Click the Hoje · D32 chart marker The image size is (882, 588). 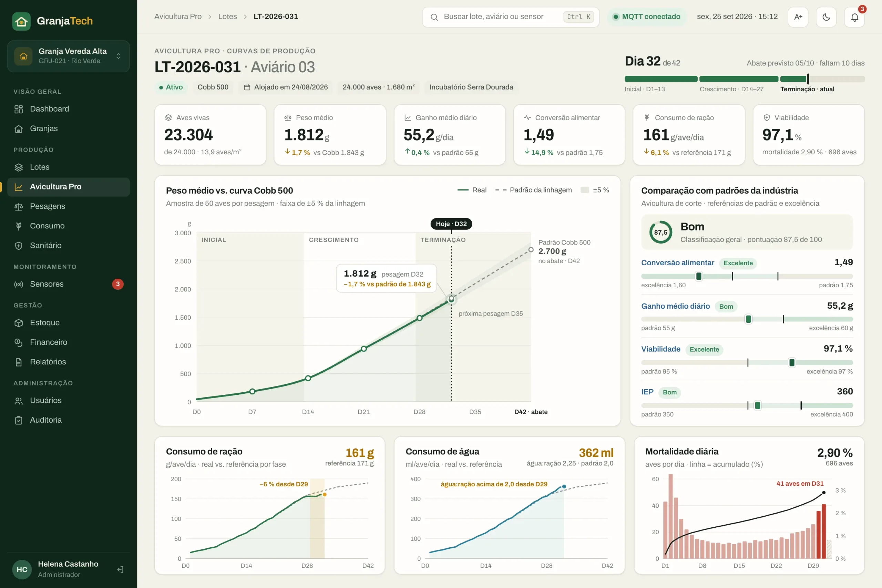(451, 224)
